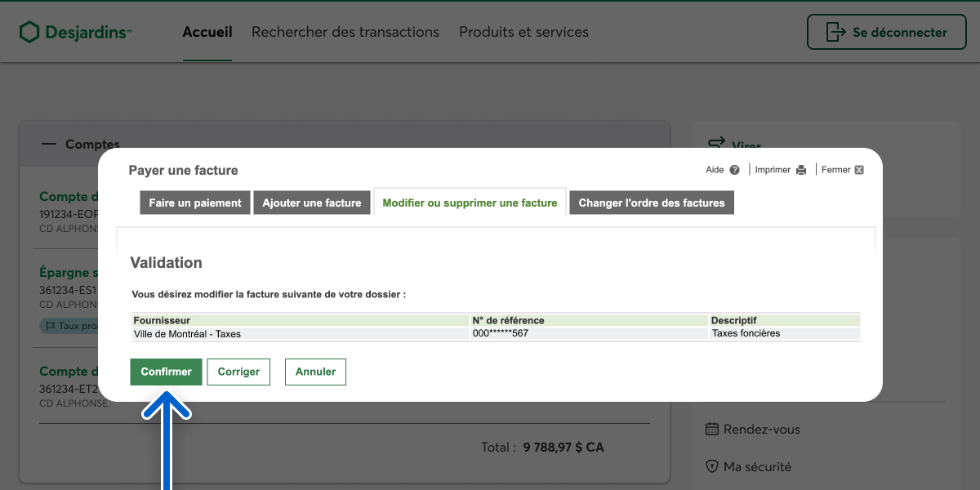Close the dialog with the Fermer X icon
Viewport: 980px width, 490px height.
click(x=858, y=170)
